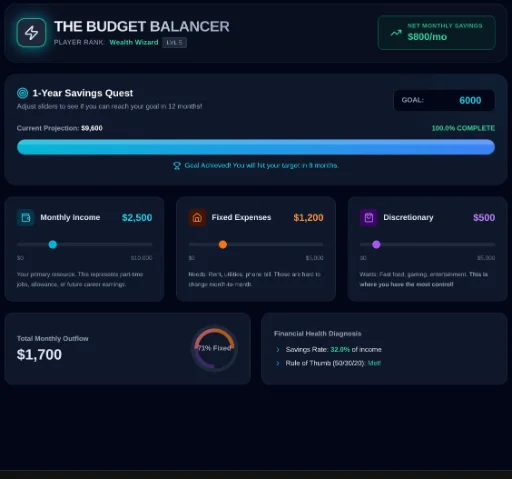This screenshot has height=479, width=512.
Task: Click the 1-Year Savings Quest heading
Action: pos(83,93)
